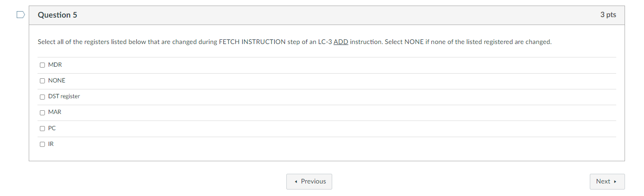Go to the Next question
The width and height of the screenshot is (644, 196).
click(606, 182)
